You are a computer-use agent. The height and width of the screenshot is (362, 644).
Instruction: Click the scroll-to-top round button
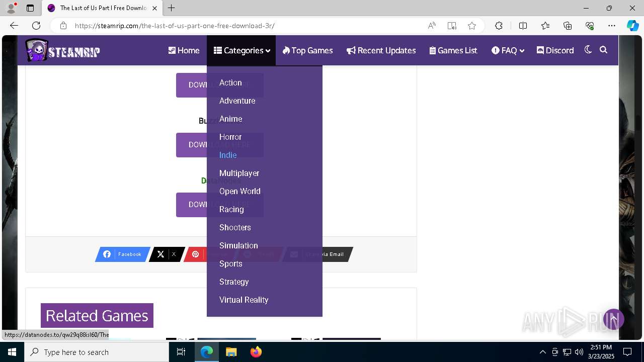tap(614, 319)
